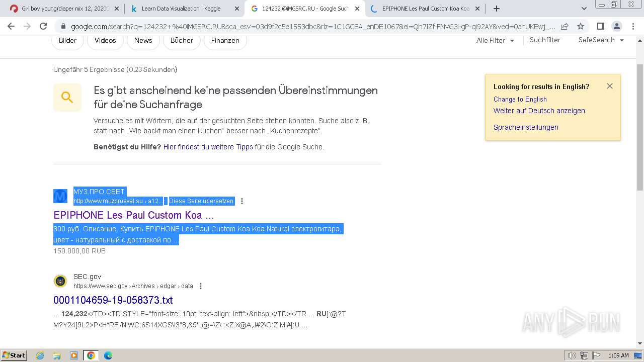Click the volume speaker tray icon
The height and width of the screenshot is (362, 644).
point(572,355)
